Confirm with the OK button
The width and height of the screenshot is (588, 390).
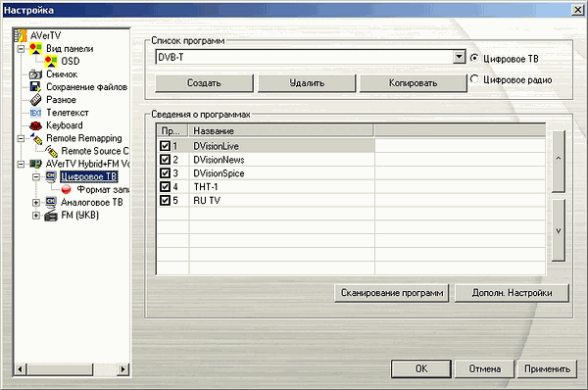pyautogui.click(x=421, y=369)
